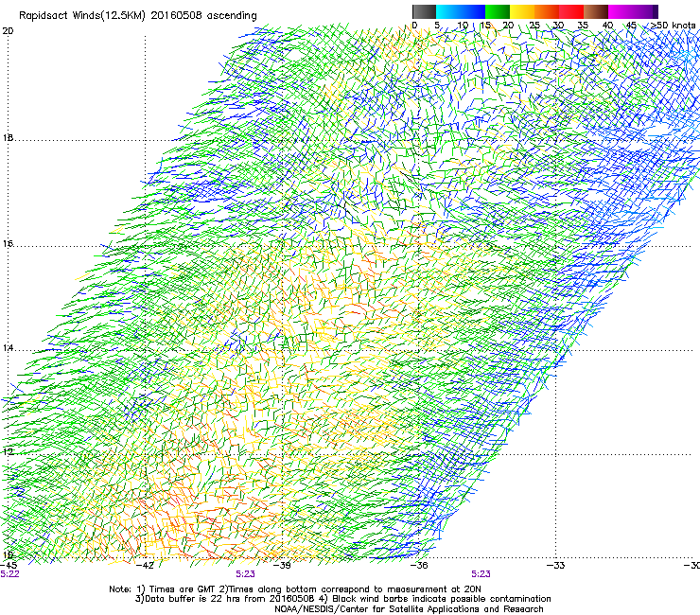This screenshot has height=615, width=700.
Task: Click the longitude '-42' axis label
Action: pyautogui.click(x=145, y=566)
